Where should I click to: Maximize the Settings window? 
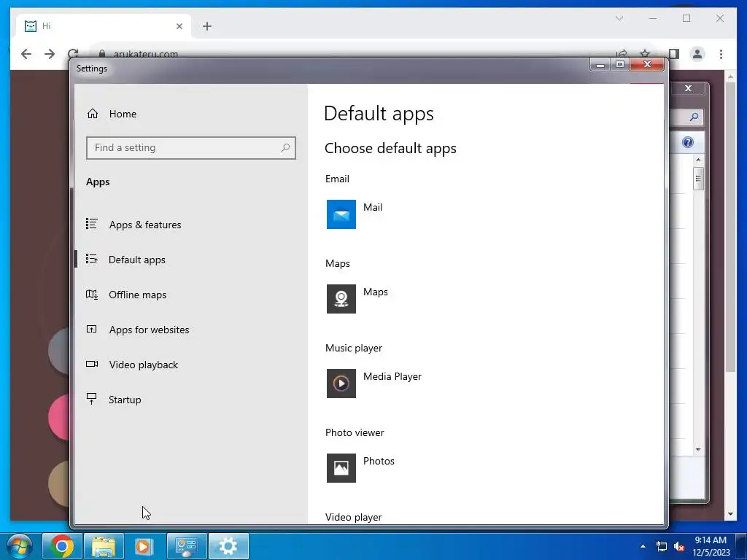point(620,64)
